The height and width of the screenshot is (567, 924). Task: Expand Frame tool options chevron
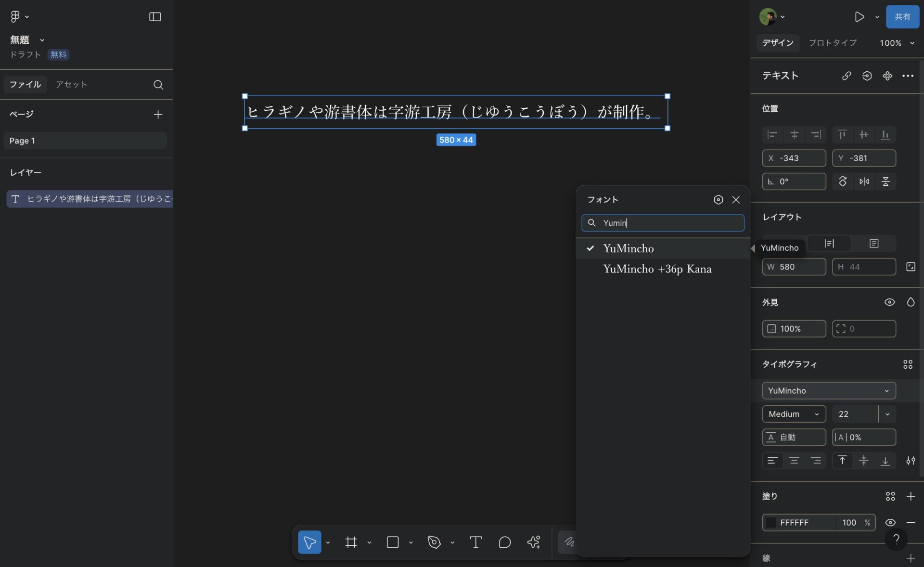[369, 542]
